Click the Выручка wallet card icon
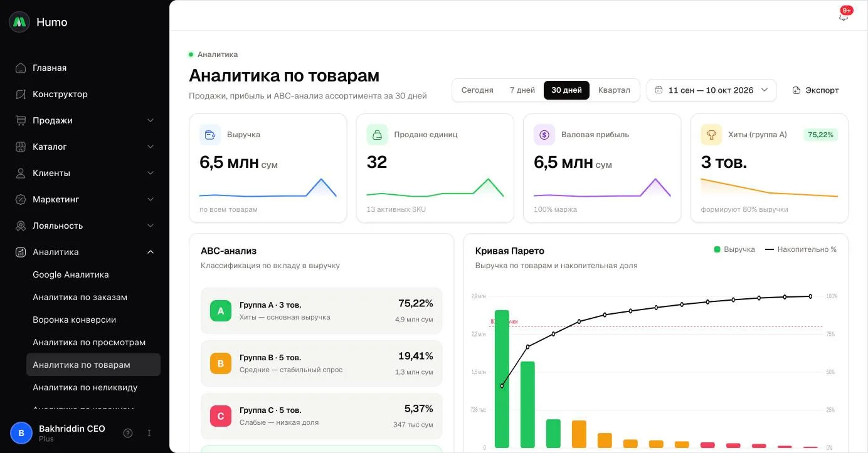 pos(210,135)
